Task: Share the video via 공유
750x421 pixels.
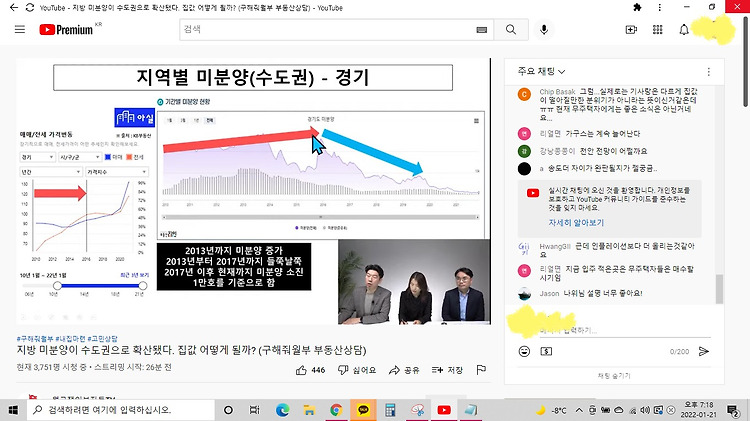Action: 404,370
